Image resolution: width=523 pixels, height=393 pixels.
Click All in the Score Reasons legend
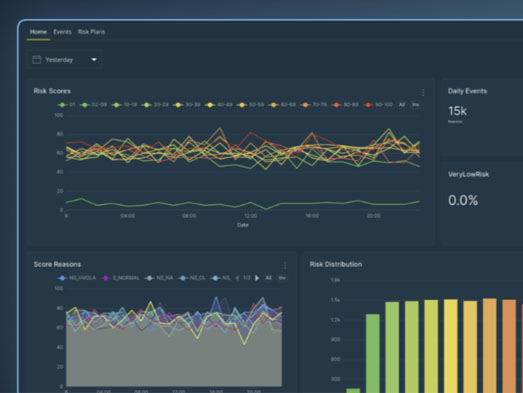click(268, 278)
